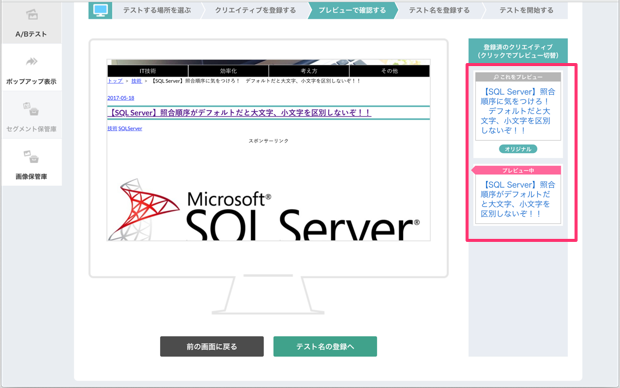
Task: Click the 技術 SQLServer category link below the title
Action: pyautogui.click(x=125, y=129)
